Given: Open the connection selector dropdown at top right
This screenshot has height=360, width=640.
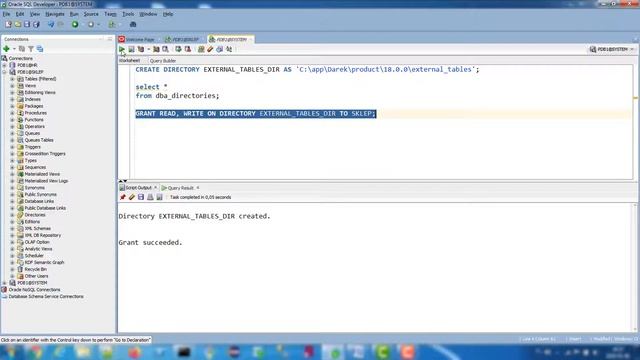Looking at the screenshot, I should (612, 49).
